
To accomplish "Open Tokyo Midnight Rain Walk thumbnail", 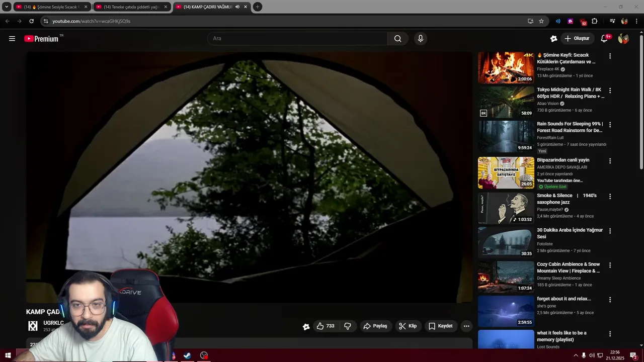I will (x=506, y=102).
